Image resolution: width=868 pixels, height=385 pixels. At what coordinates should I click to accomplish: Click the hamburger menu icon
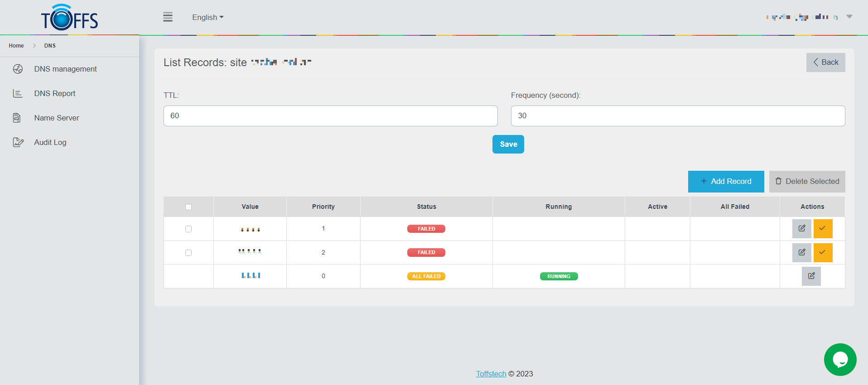[168, 17]
